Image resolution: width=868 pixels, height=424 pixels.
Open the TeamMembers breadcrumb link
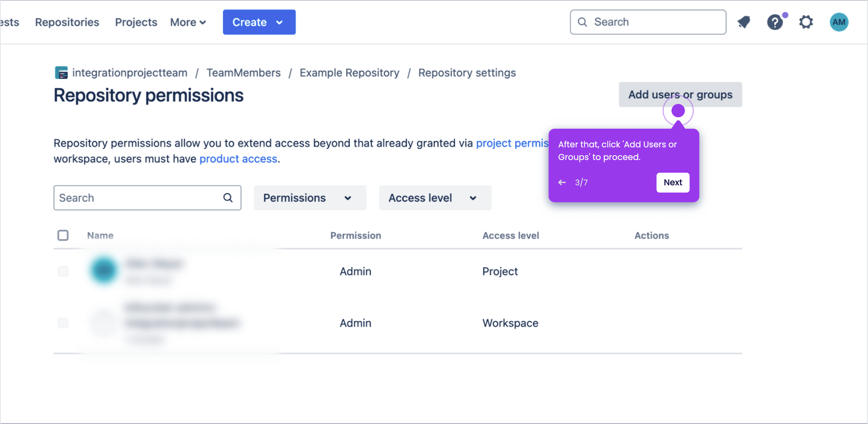coord(243,73)
